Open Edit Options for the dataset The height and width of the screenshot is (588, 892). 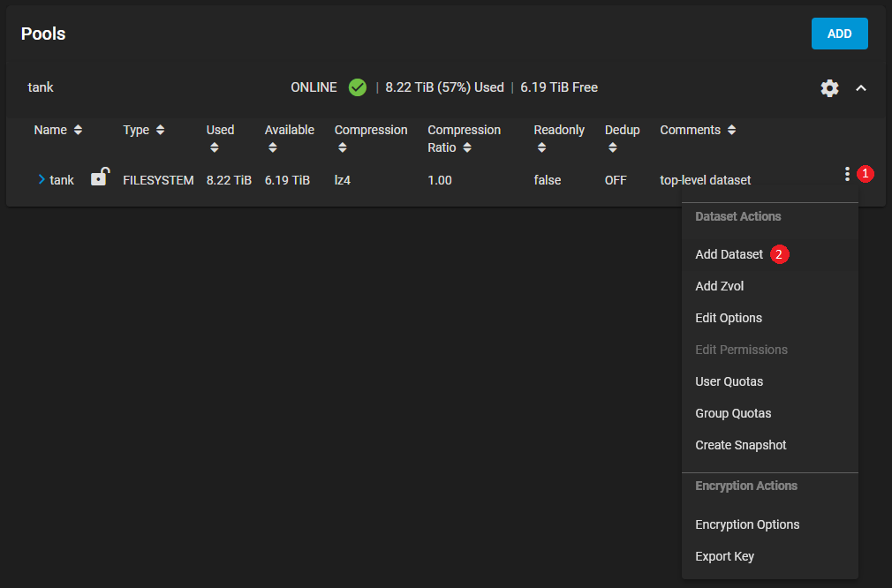tap(729, 318)
